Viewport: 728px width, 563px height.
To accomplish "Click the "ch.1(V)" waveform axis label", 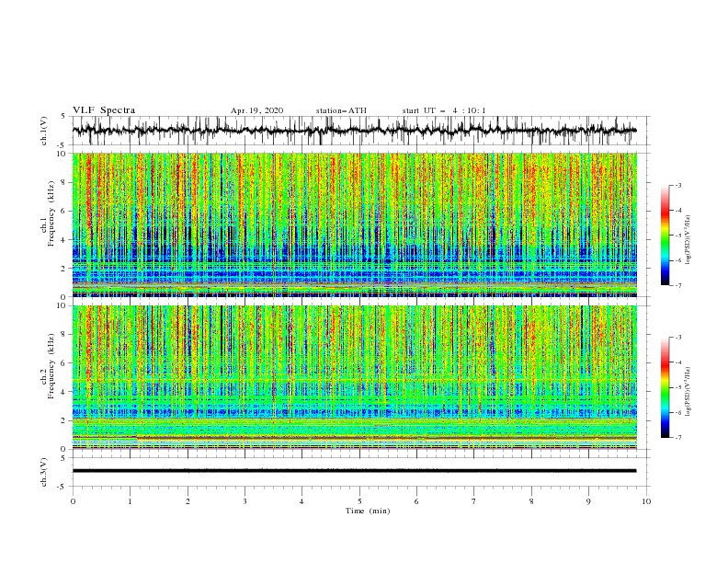I will (x=44, y=131).
